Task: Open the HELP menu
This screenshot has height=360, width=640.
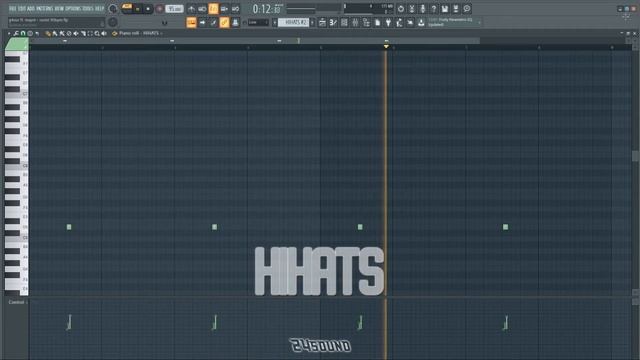Action: click(x=100, y=9)
